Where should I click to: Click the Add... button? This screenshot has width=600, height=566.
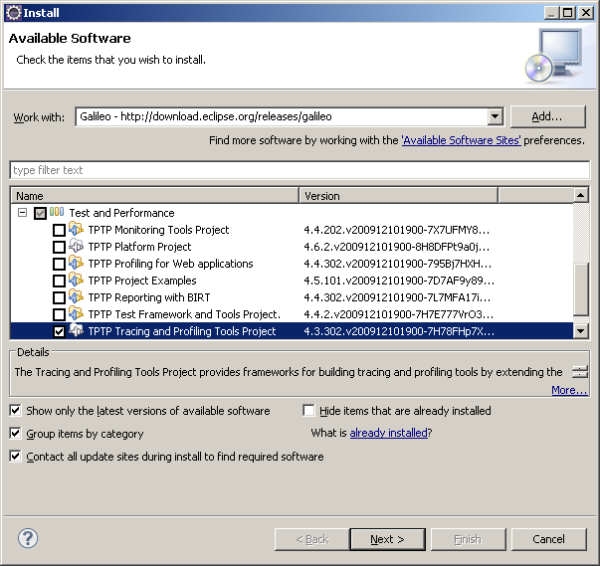[548, 116]
